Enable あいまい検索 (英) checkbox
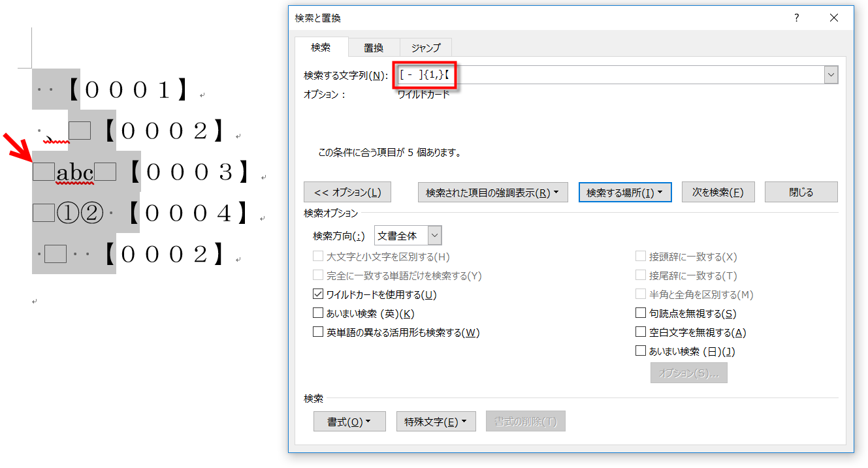 pos(319,314)
